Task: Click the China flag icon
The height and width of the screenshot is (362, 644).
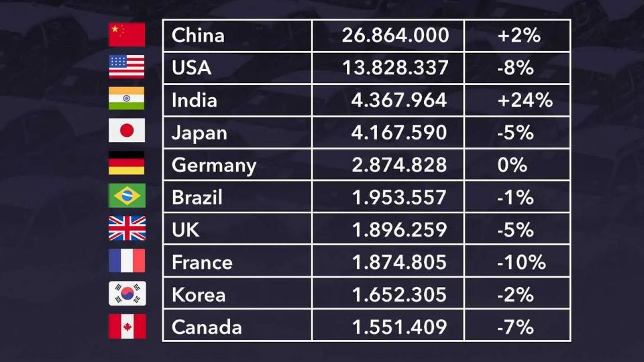Action: tap(127, 35)
